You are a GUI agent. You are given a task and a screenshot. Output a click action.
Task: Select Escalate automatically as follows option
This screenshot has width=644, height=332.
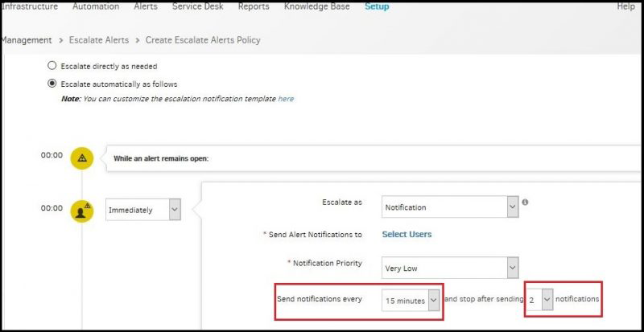point(52,84)
